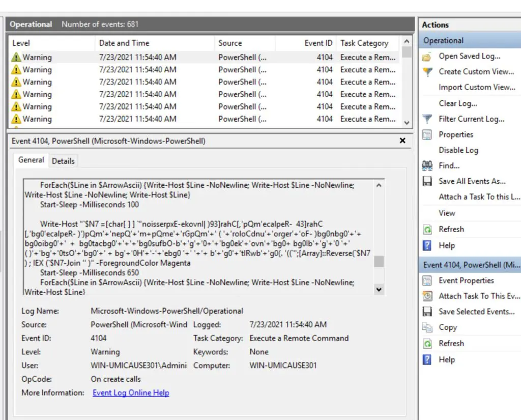Refresh the event list

click(451, 229)
